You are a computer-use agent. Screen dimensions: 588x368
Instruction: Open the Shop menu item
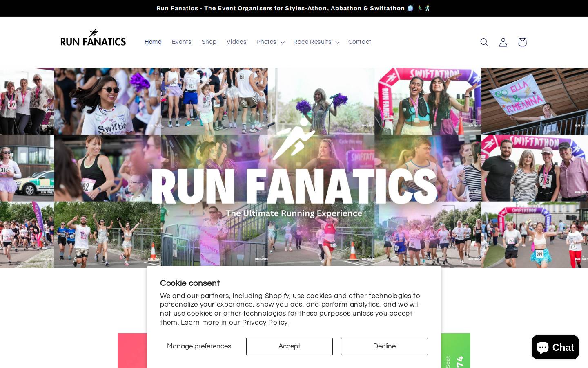coord(209,42)
